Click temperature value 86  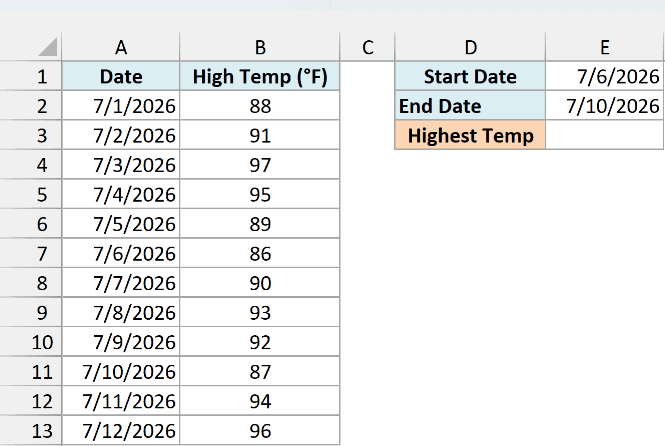260,253
